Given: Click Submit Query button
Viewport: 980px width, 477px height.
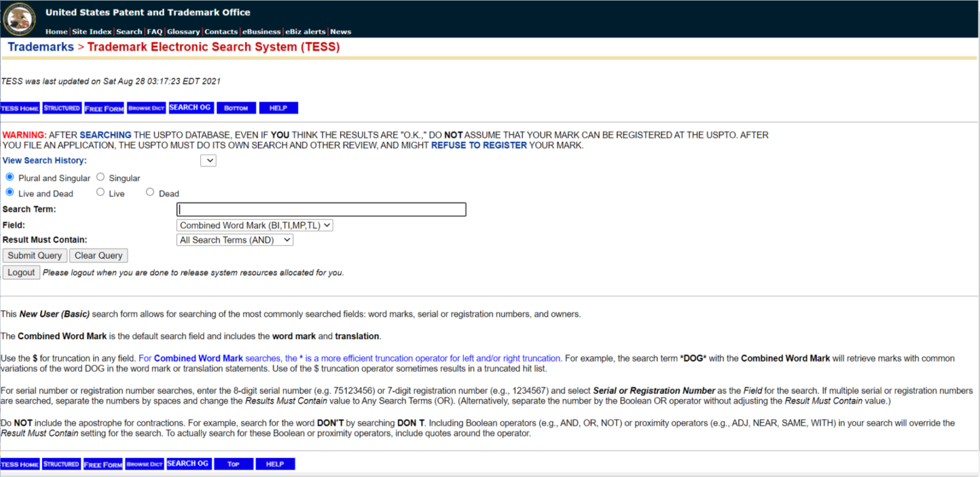Looking at the screenshot, I should point(35,255).
